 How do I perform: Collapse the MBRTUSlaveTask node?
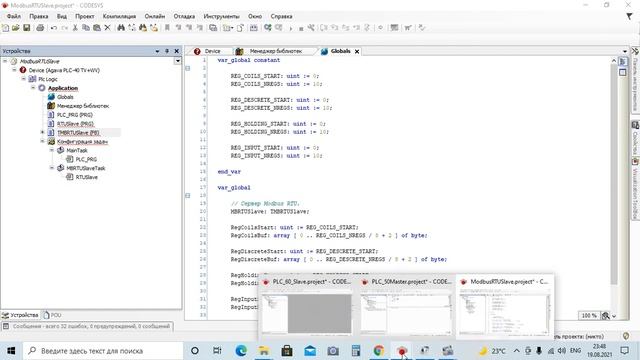[52, 168]
